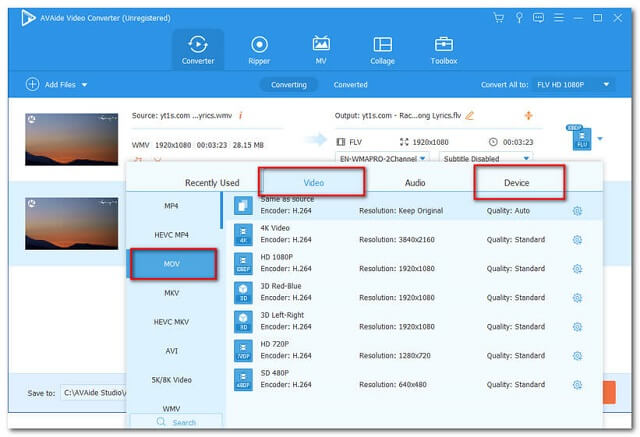640x437 pixels.
Task: Select HEVC MKV in the format list
Action: (x=171, y=322)
